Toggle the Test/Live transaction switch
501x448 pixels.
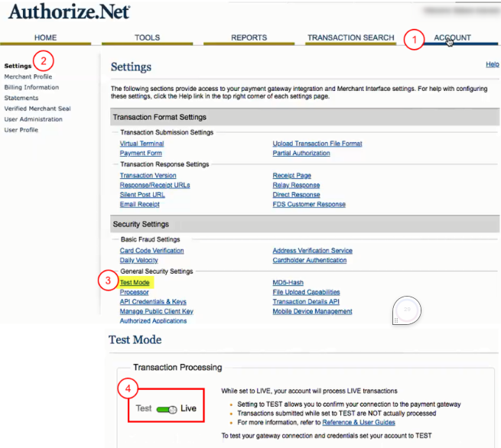coord(167,409)
